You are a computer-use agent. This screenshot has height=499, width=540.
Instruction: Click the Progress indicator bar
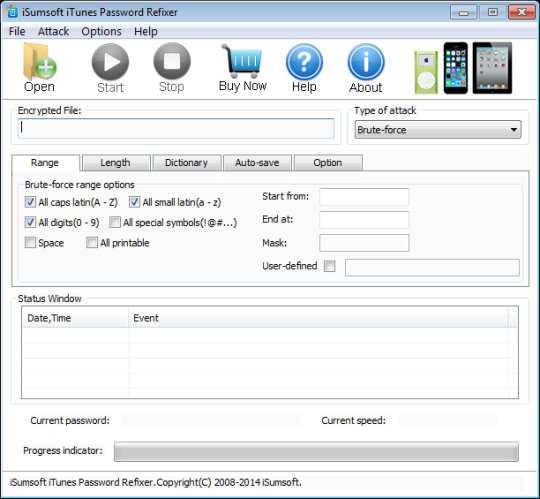click(x=316, y=451)
